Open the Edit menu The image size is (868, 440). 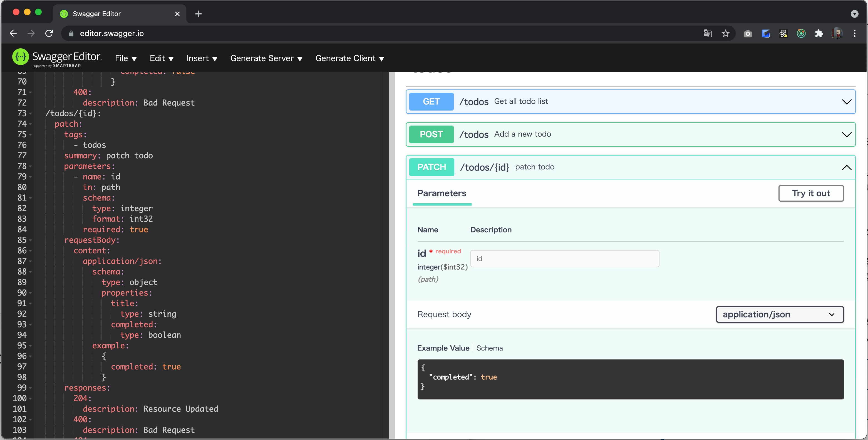click(x=162, y=58)
